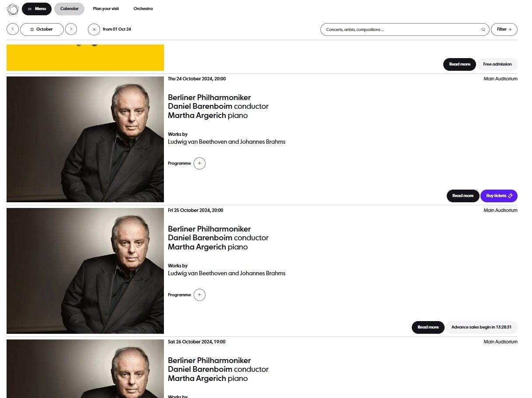Advance to next month with right arrow
Viewport: 532px width, 398px height.
(71, 29)
